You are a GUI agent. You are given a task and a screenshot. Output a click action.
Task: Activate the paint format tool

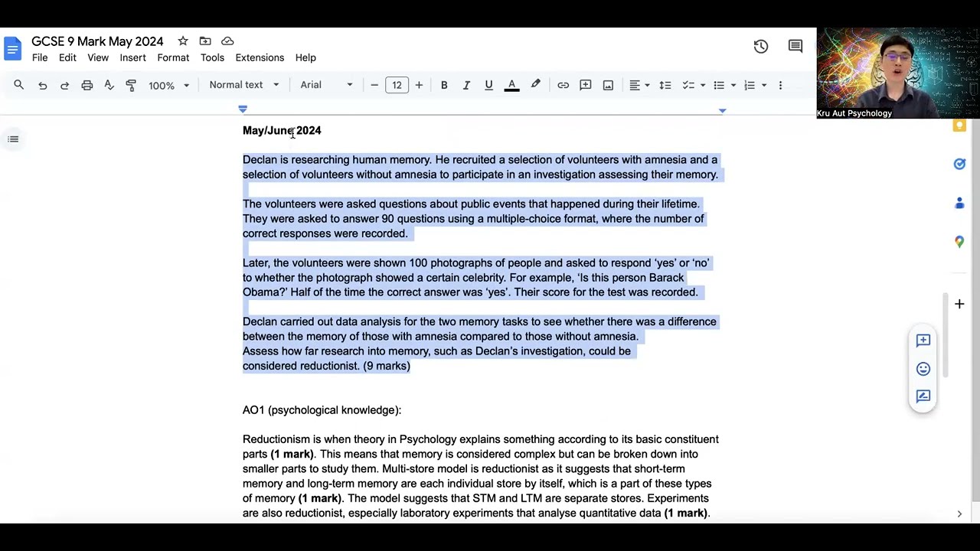point(131,85)
